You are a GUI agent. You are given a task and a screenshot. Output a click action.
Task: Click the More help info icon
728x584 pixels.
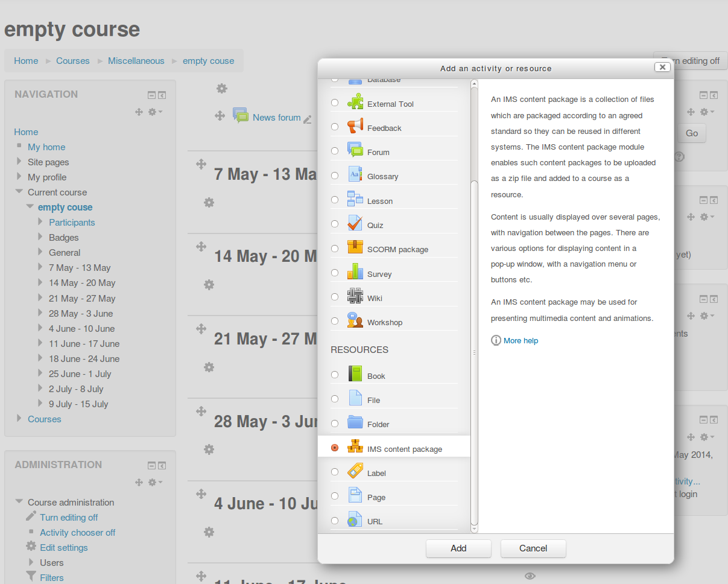[x=496, y=340]
